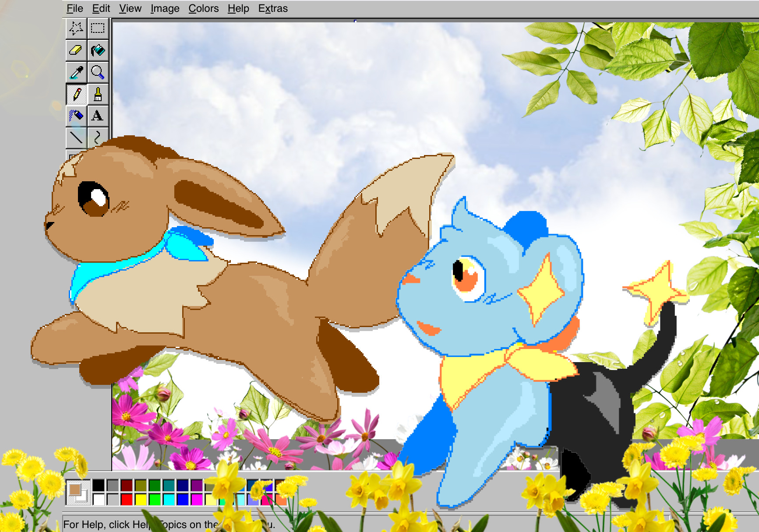759x532 pixels.
Task: Select the Brush tool
Action: [98, 94]
